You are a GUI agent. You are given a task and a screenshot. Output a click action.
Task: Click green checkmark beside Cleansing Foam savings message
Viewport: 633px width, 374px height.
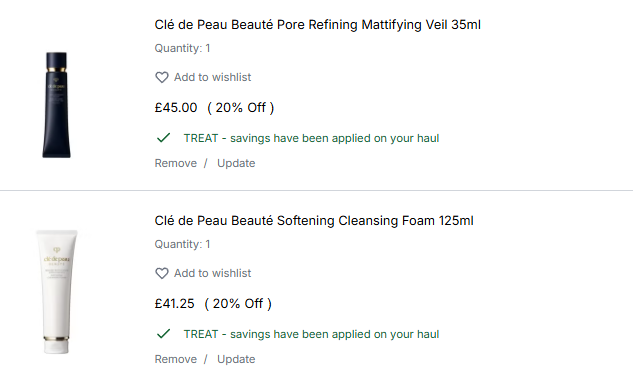(163, 334)
